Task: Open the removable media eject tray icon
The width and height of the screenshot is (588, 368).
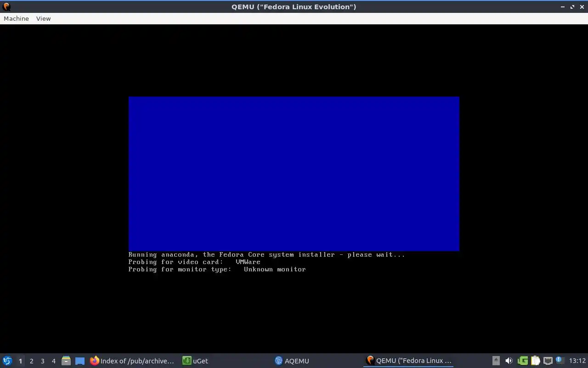Action: 496,361
